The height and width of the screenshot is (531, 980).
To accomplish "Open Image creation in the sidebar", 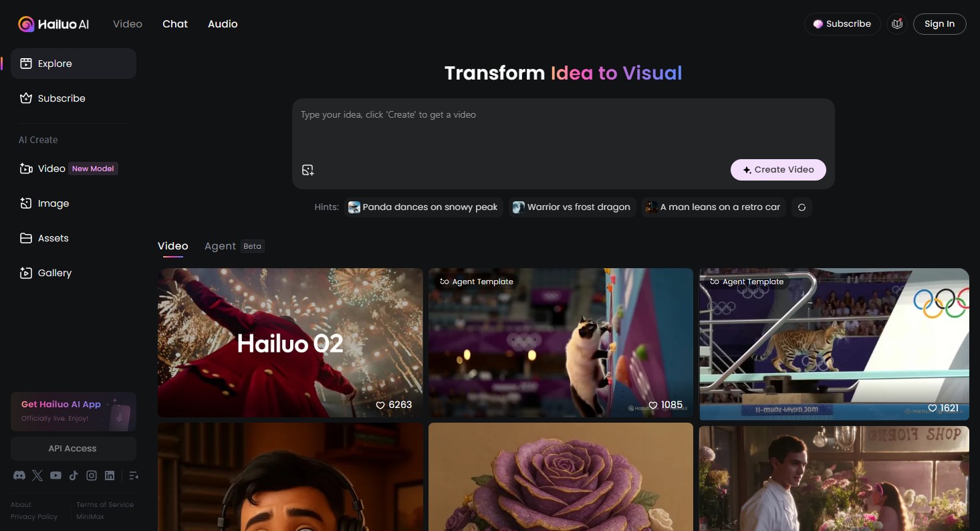I will (74, 203).
